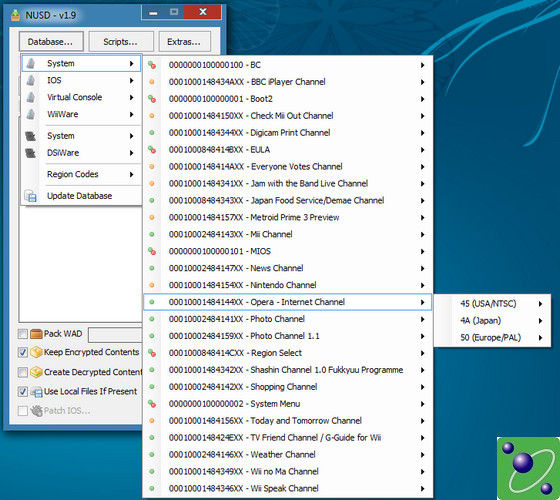
Task: Expand the Photo Channel 1.1 submenu arrow
Action: [422, 336]
